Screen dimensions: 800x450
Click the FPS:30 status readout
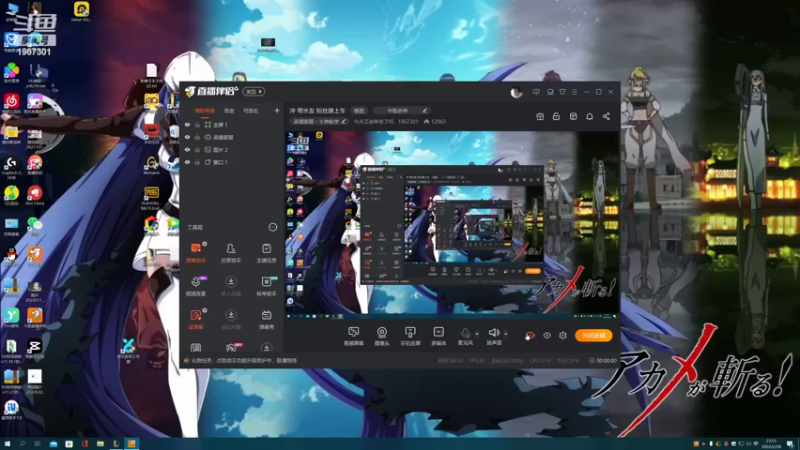pos(477,361)
